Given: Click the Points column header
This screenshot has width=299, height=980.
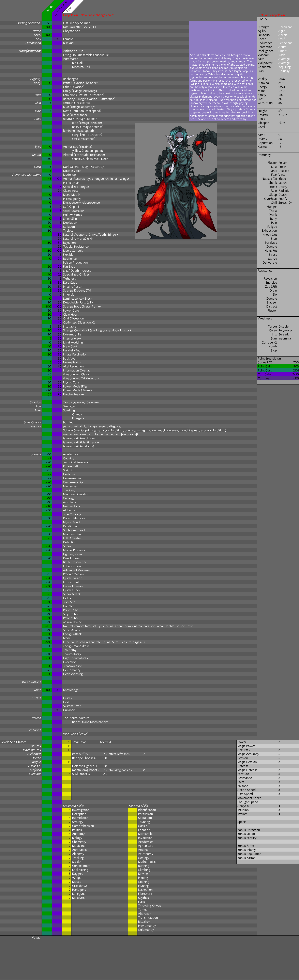Looking at the screenshot, I should point(49,9).
